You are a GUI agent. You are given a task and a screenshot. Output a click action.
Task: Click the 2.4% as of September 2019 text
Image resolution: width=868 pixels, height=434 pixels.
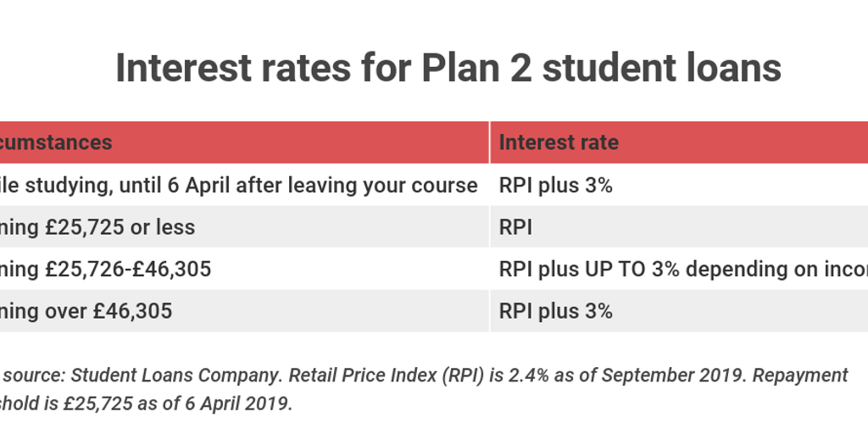[x=627, y=376]
